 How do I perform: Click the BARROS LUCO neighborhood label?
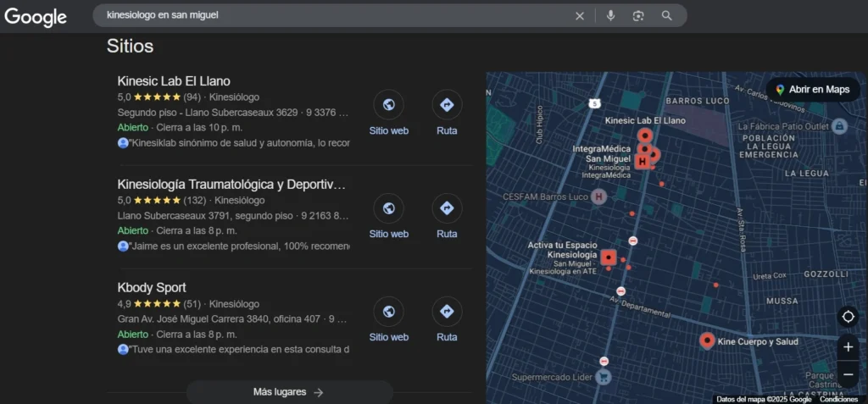(x=698, y=102)
